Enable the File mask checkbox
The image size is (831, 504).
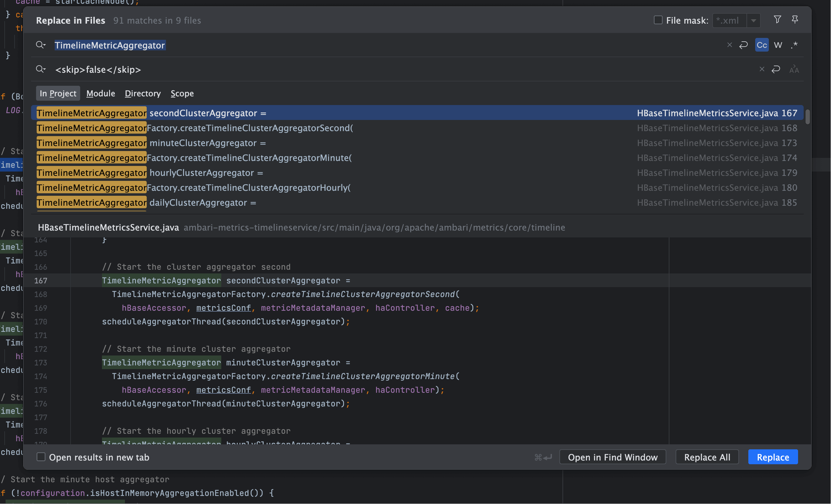(658, 20)
